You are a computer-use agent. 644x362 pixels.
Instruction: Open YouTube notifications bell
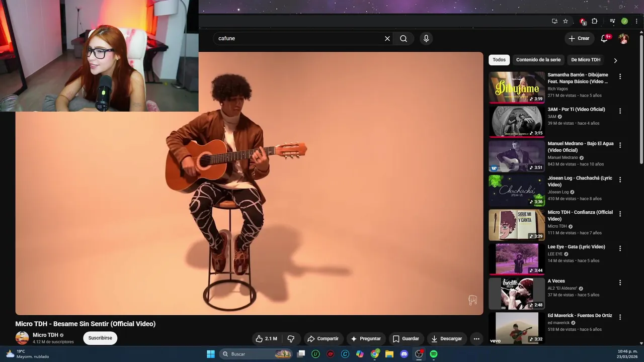pyautogui.click(x=605, y=38)
